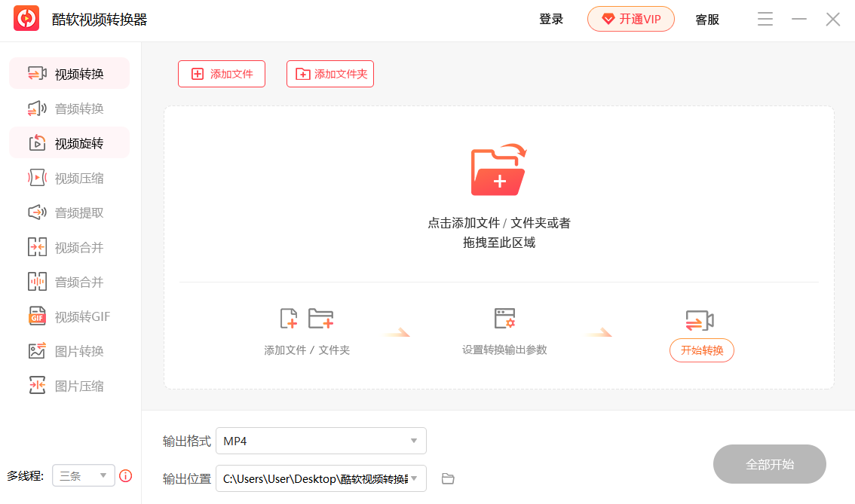Open the 视频转GIF converter

click(69, 316)
